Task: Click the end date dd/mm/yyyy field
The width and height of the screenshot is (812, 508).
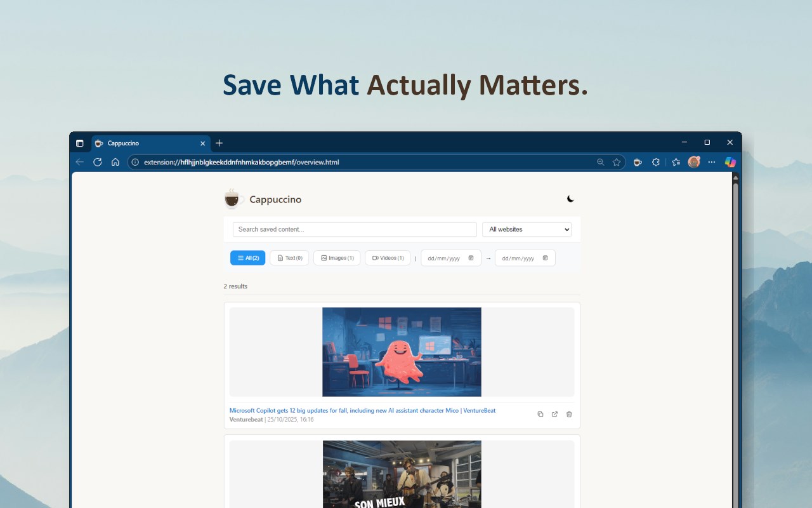Action: point(525,258)
